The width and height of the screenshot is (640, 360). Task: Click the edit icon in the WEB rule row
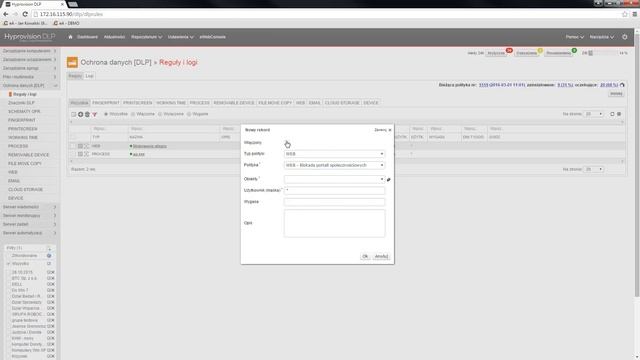pos(80,146)
